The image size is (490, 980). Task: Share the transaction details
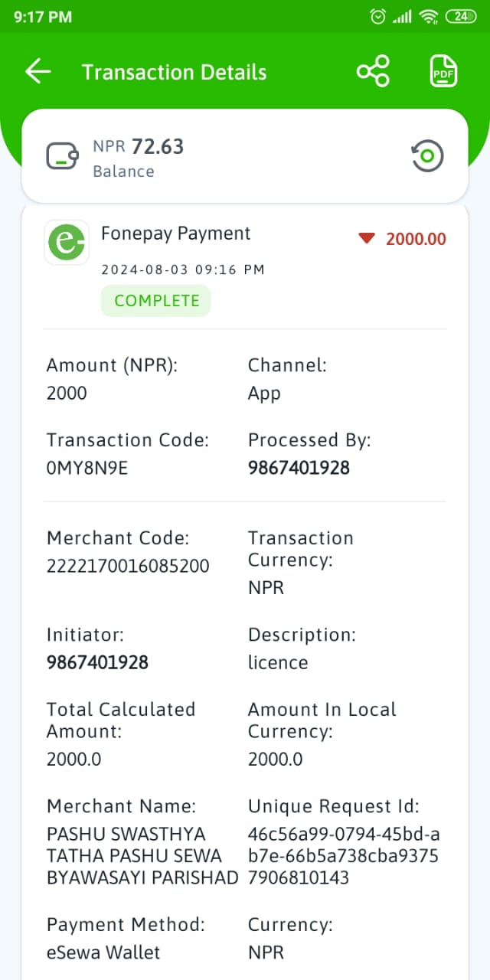[373, 71]
